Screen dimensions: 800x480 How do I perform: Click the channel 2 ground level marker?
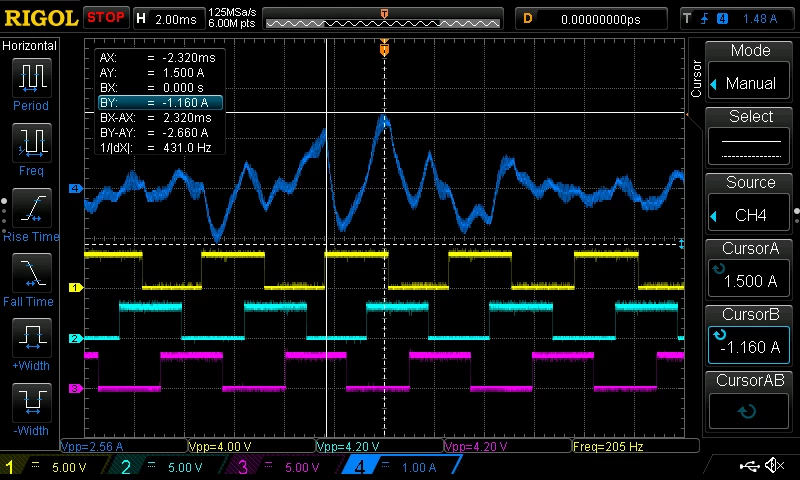pos(74,338)
